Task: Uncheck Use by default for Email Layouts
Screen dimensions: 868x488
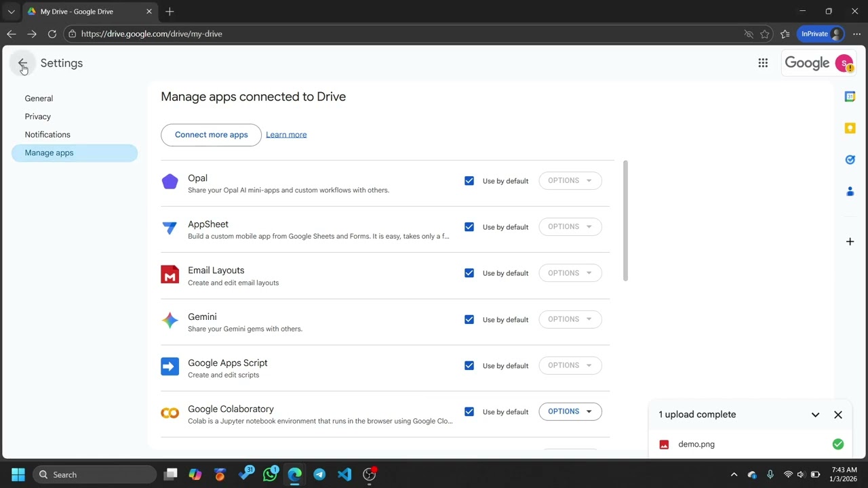Action: (x=469, y=273)
